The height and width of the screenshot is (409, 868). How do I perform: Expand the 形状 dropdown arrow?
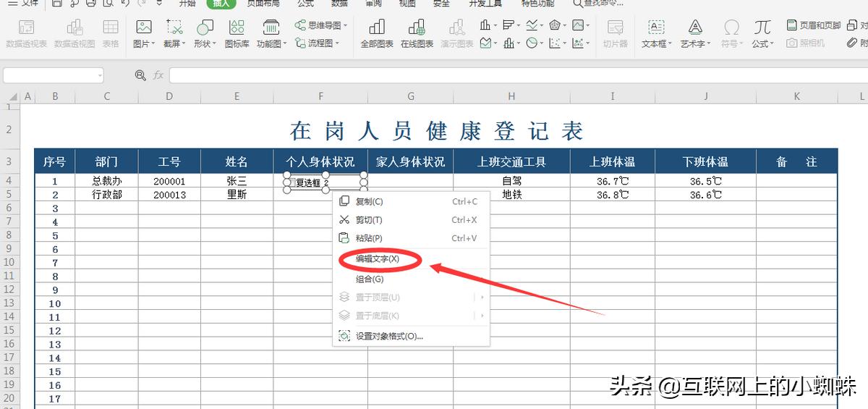(x=215, y=43)
